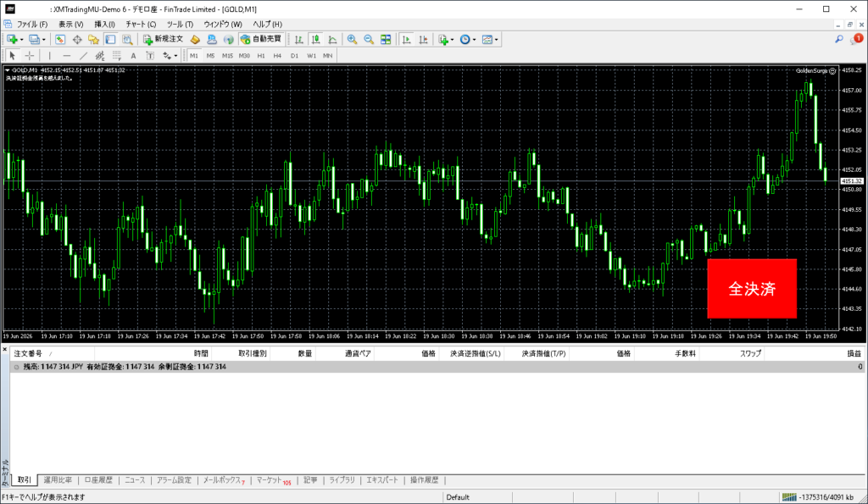Toggle chart auto scroll icon

(x=406, y=39)
